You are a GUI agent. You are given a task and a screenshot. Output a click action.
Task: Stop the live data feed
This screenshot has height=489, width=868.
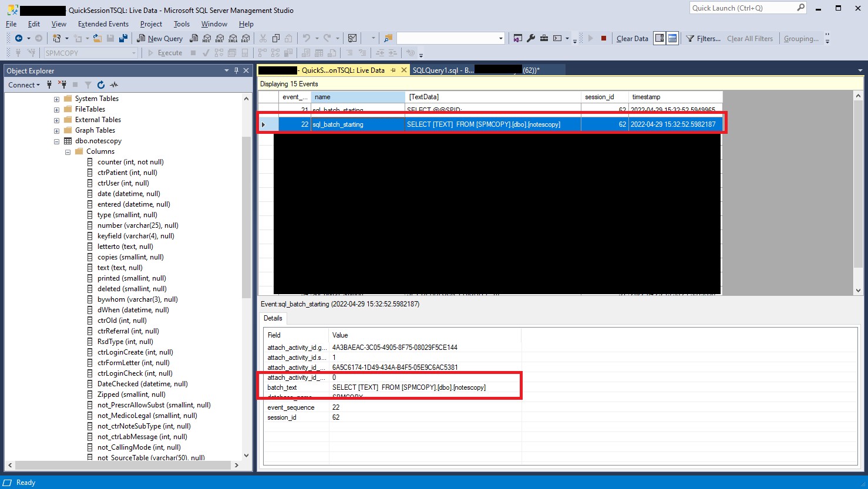point(603,39)
